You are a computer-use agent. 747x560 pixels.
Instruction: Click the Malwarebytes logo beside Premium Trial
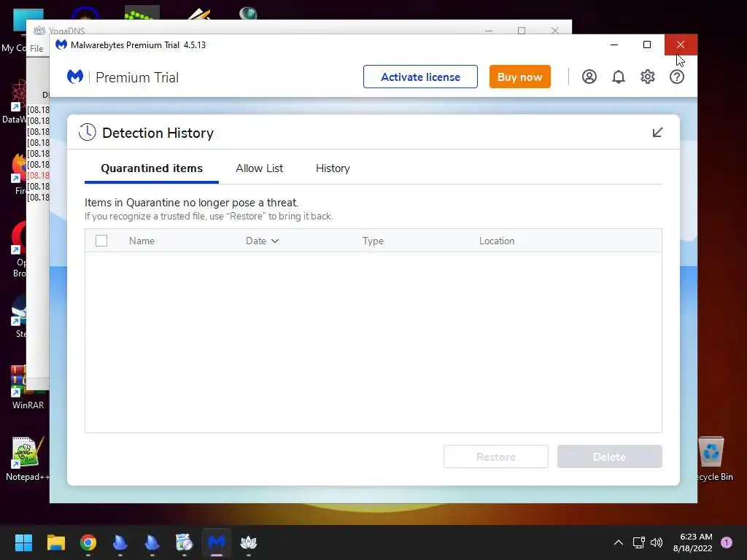click(x=75, y=77)
